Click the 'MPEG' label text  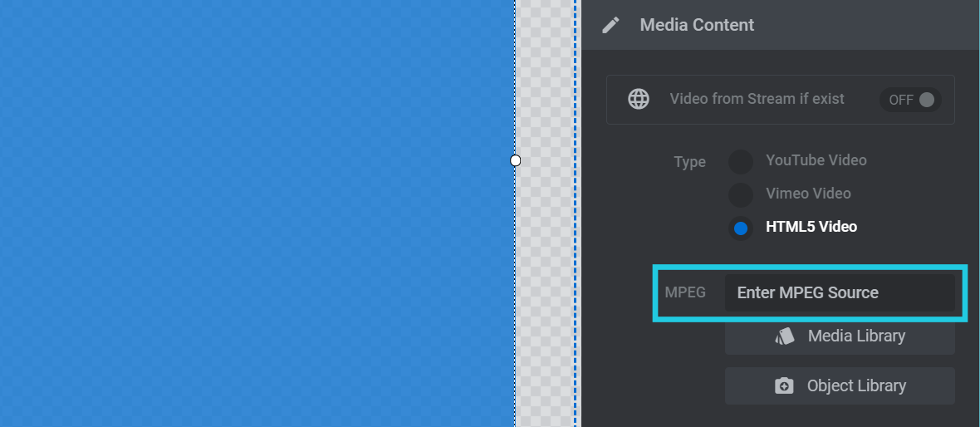click(x=685, y=292)
